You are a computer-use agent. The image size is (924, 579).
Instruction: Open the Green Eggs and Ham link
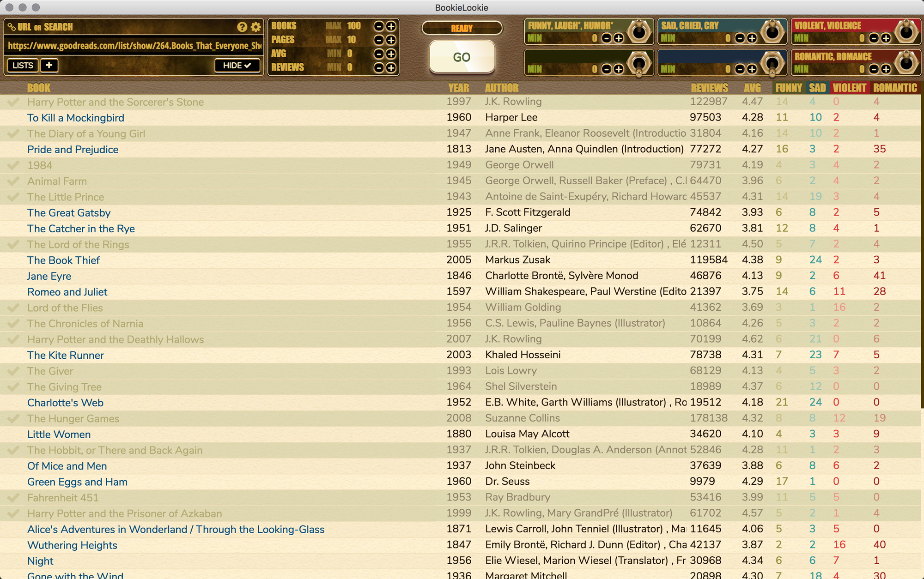[77, 482]
